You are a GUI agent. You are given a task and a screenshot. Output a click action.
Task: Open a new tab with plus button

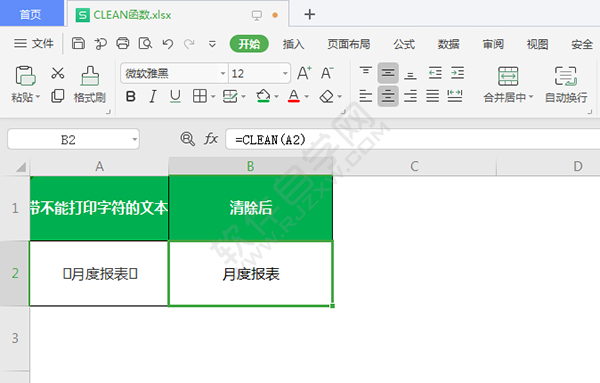310,15
